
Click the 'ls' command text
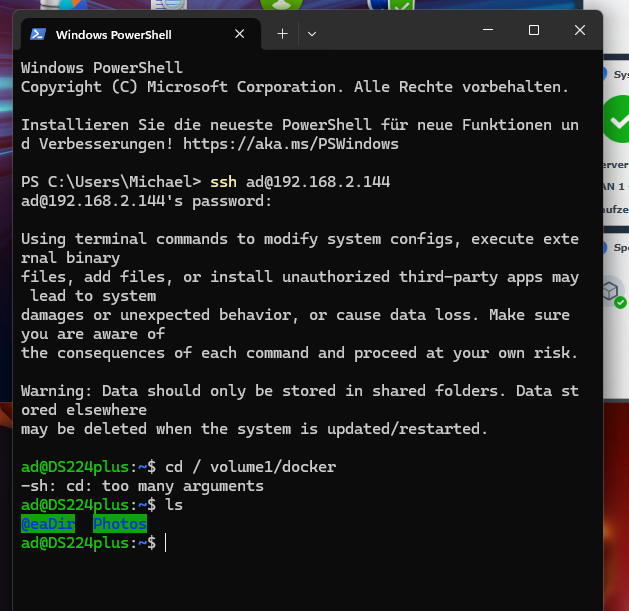point(174,505)
